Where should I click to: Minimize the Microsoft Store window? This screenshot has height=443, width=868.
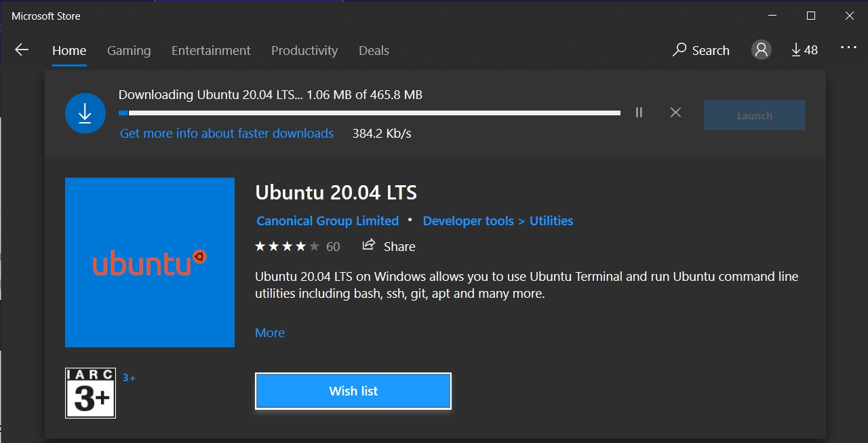[x=772, y=16]
